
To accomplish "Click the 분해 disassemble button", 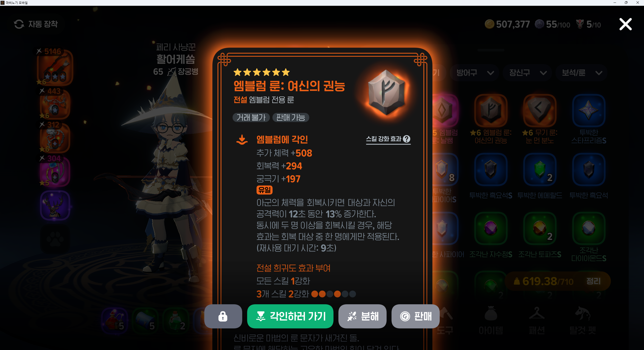I will [x=362, y=316].
